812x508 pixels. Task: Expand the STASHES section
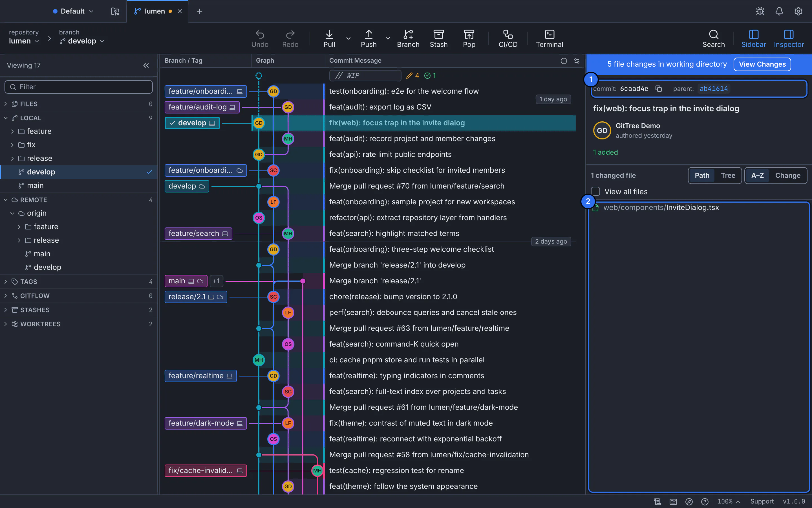click(x=78, y=310)
